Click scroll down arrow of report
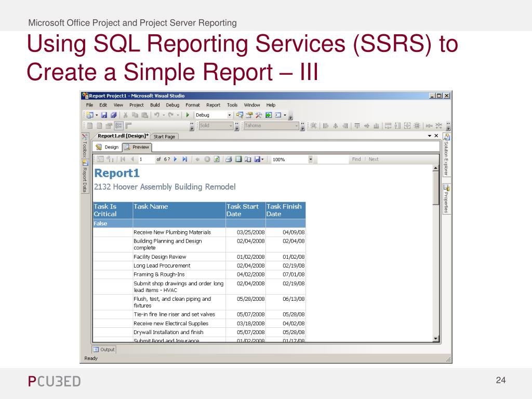This screenshot has width=532, height=399. [436, 339]
